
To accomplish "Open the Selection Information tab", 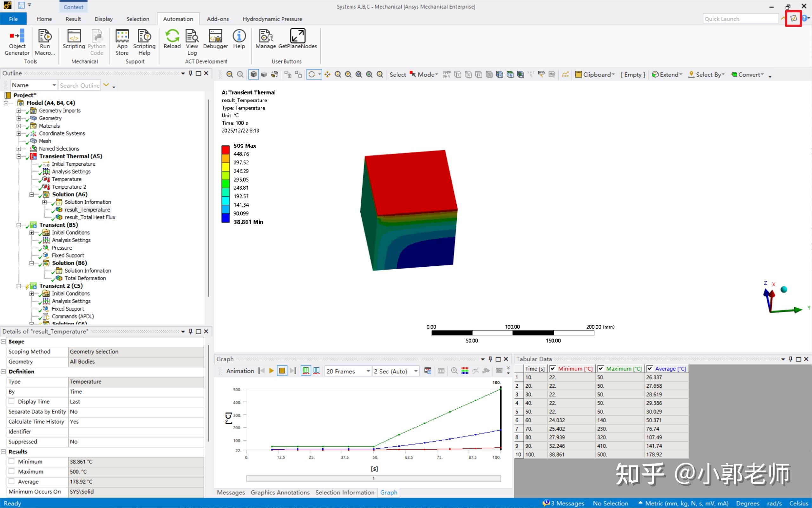I will click(x=344, y=492).
